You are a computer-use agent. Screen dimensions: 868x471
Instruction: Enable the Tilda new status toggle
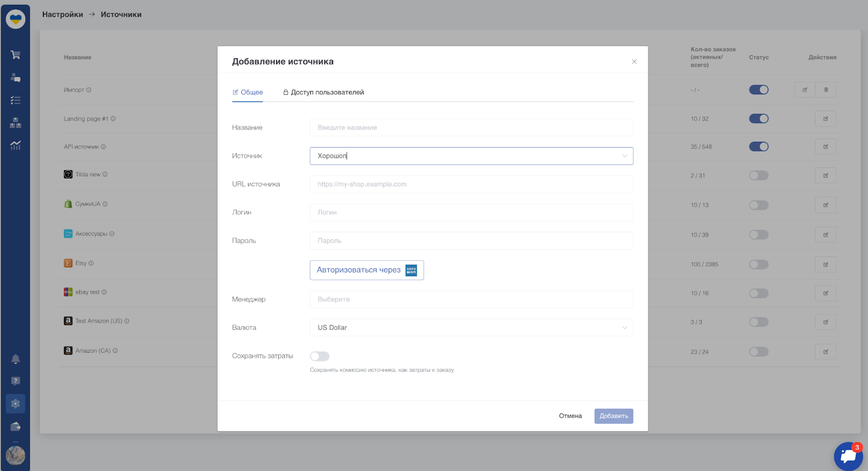point(758,175)
